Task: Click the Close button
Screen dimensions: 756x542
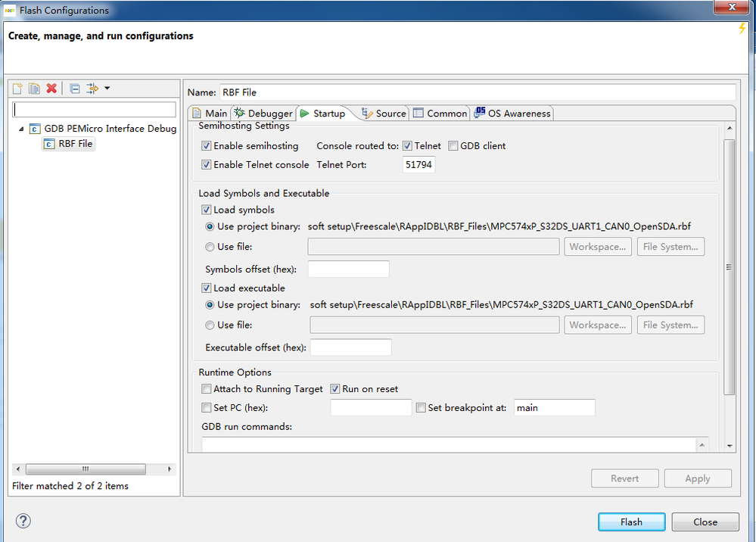Action: (x=705, y=522)
